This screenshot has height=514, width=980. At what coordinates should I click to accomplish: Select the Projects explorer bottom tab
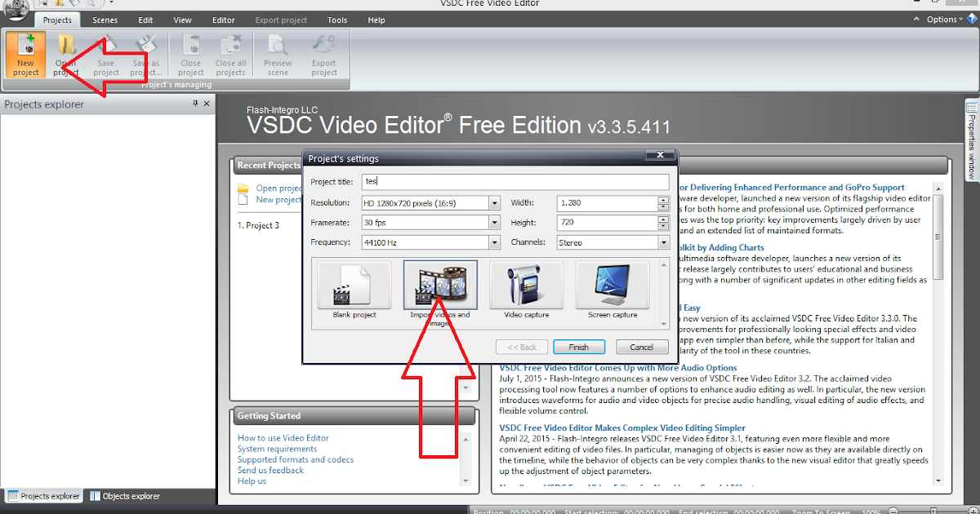click(x=43, y=496)
